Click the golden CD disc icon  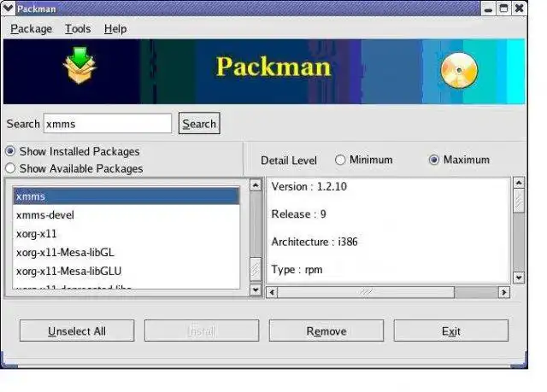point(459,70)
